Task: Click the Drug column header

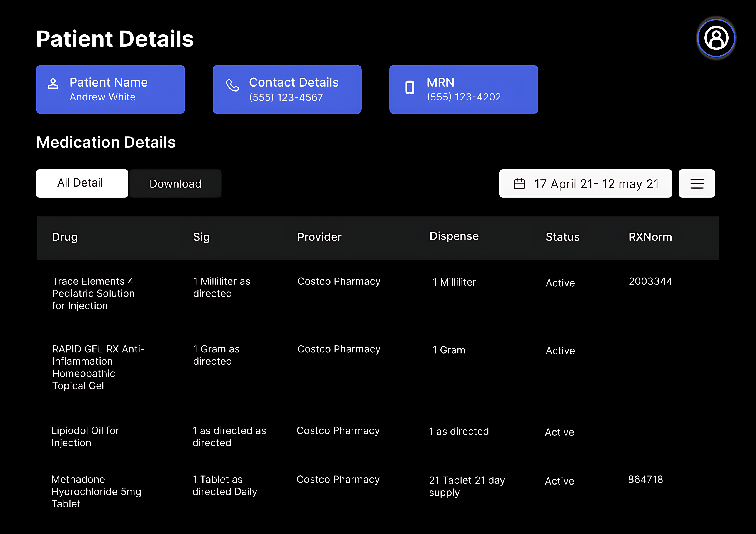Action: 65,237
